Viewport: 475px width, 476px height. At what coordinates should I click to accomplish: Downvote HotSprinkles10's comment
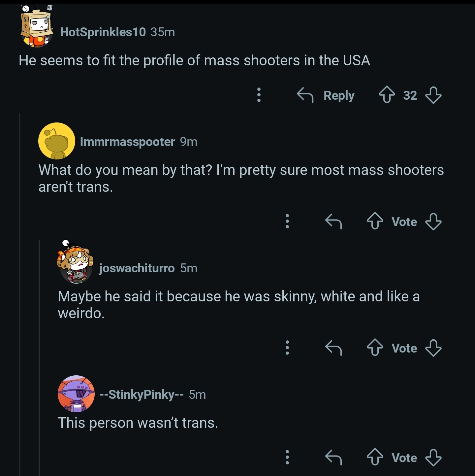pyautogui.click(x=433, y=95)
